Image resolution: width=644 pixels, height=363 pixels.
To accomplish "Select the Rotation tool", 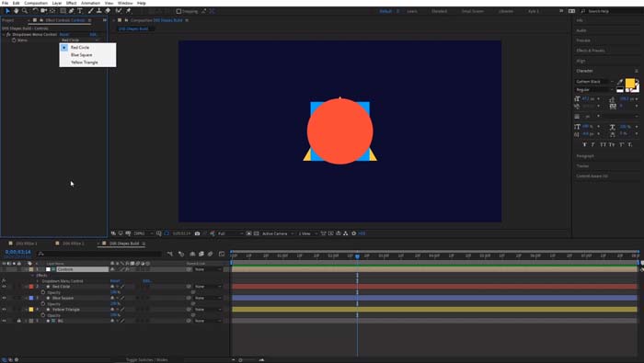I will [35, 11].
